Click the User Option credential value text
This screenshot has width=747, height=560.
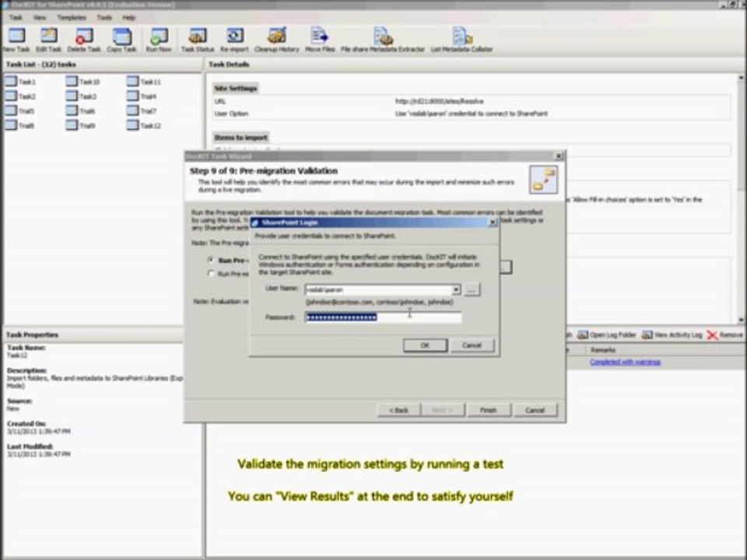(472, 114)
